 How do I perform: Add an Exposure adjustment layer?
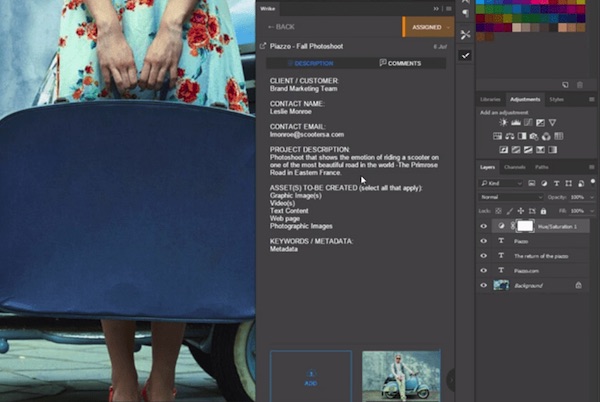click(540, 122)
